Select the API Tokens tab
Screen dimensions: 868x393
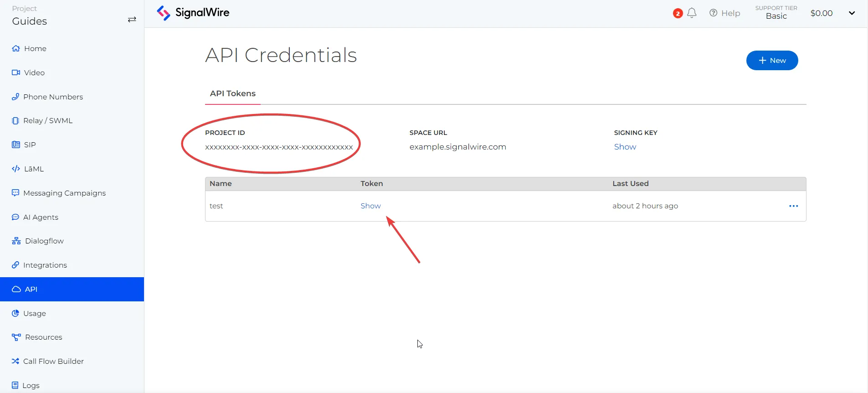[233, 93]
